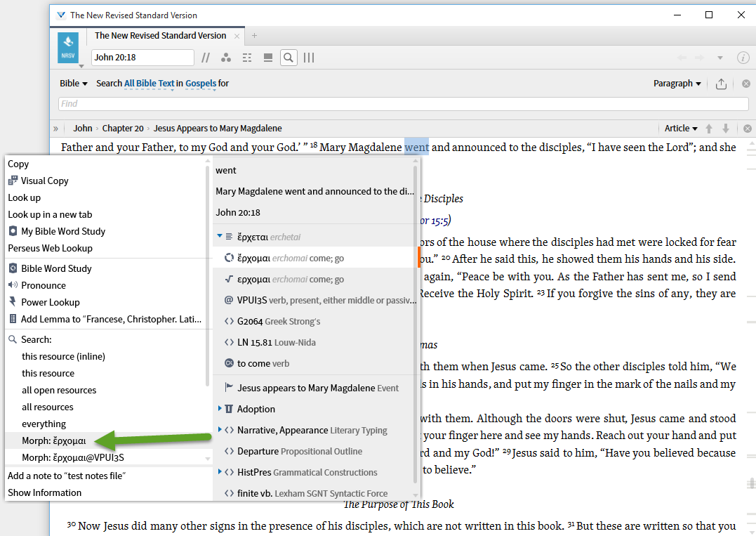Image resolution: width=756 pixels, height=536 pixels.
Task: Open the resource information icon
Action: [743, 58]
